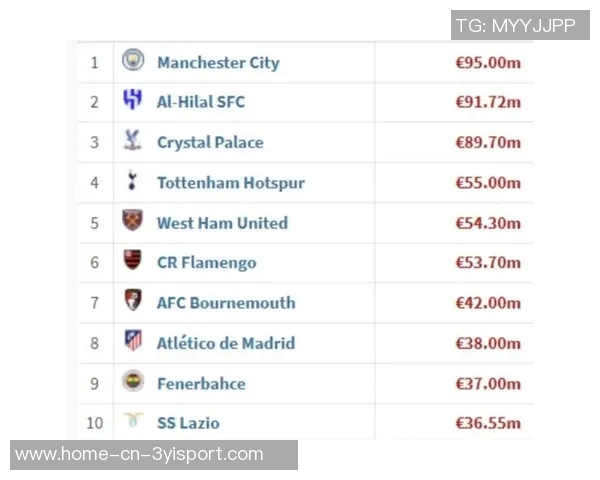The image size is (600, 480).
Task: Click the €36.55m fee for Lazio
Action: (488, 423)
